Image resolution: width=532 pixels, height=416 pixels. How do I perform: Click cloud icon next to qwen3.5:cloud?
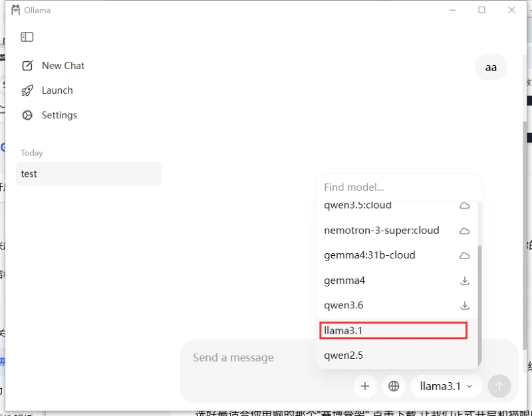click(464, 205)
